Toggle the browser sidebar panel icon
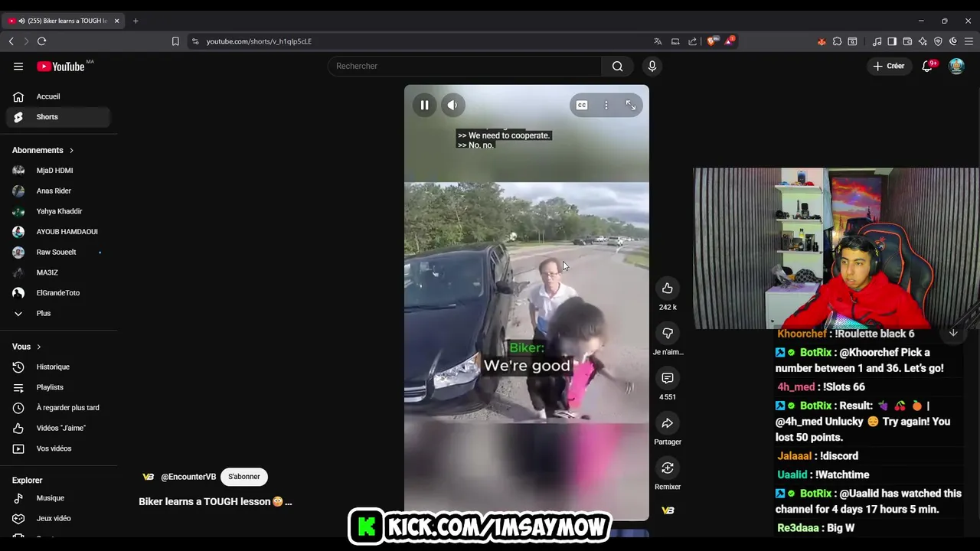The width and height of the screenshot is (980, 551). (x=892, y=41)
